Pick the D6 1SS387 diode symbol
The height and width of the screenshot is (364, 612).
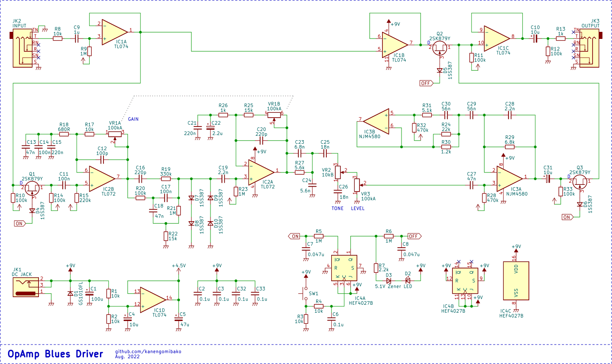click(x=580, y=204)
